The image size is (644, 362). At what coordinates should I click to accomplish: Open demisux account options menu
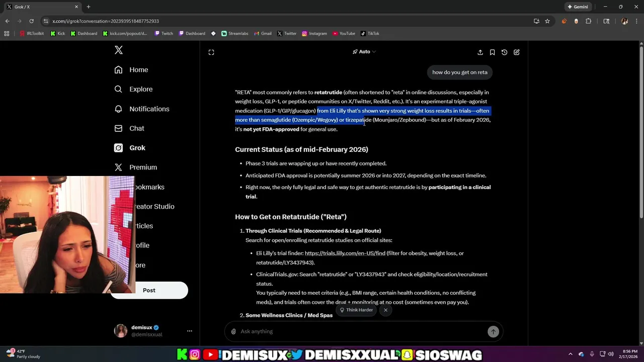[x=190, y=331]
